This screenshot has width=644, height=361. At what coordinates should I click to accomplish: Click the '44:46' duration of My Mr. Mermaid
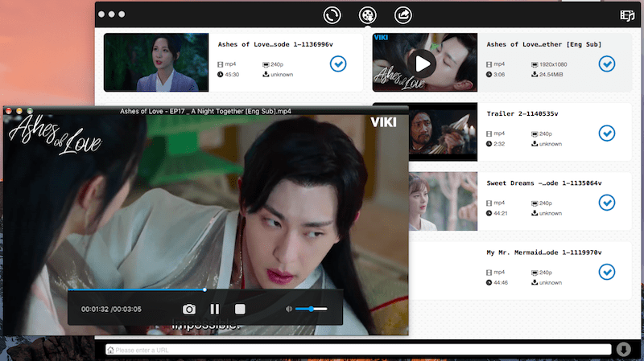coord(500,283)
